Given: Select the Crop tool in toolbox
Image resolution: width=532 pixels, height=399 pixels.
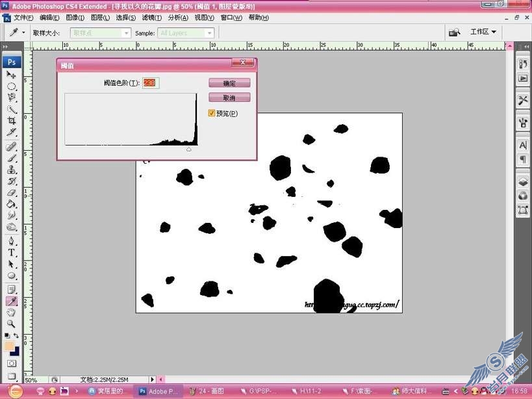Looking at the screenshot, I should click(x=12, y=121).
